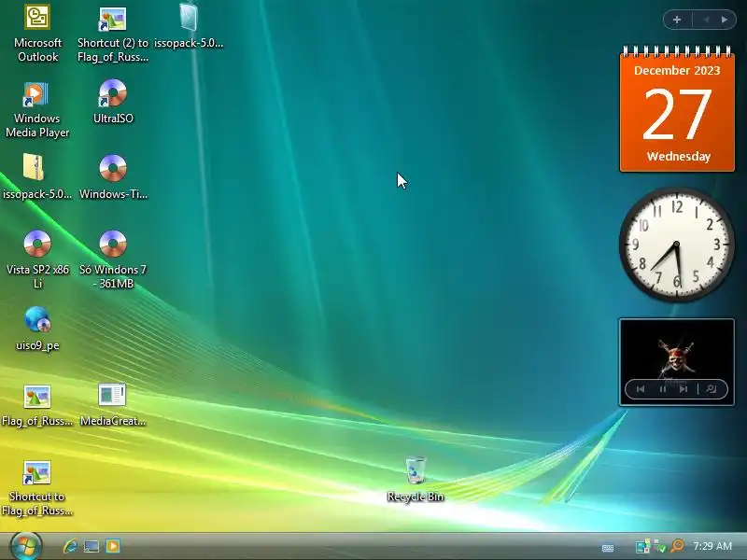Click the "Wednesday" label on calendar gadget

pos(679,156)
